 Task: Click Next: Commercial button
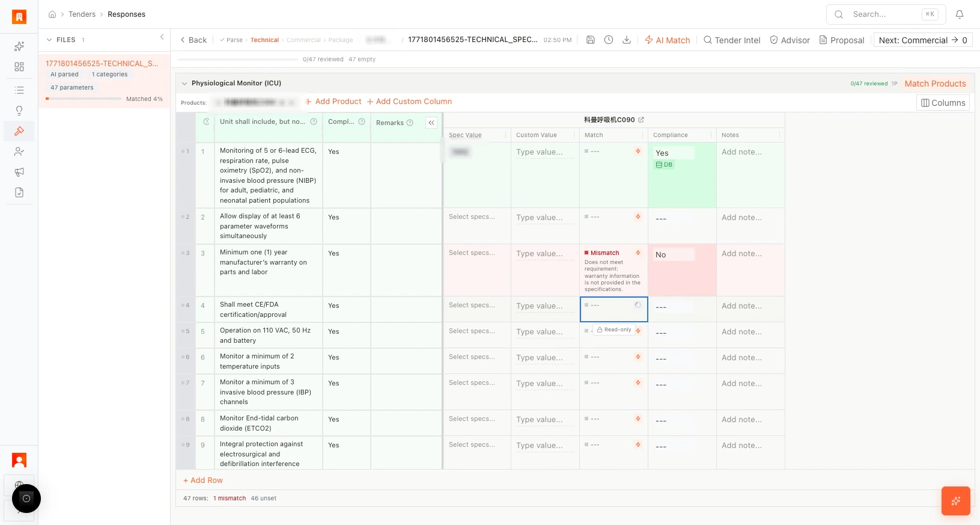923,40
